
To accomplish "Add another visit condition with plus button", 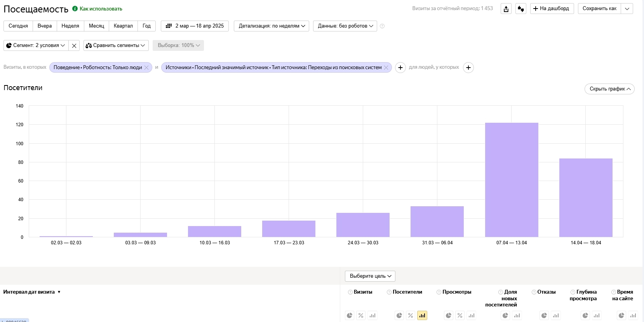I will (400, 68).
